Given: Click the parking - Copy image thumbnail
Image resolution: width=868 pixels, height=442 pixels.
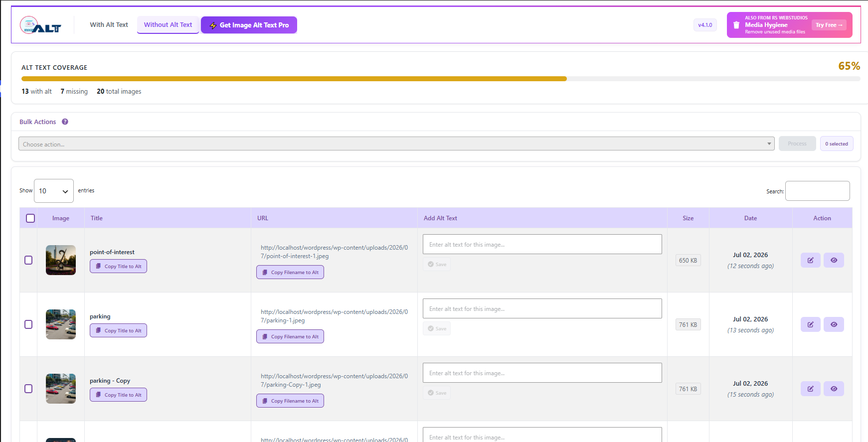Looking at the screenshot, I should point(61,389).
